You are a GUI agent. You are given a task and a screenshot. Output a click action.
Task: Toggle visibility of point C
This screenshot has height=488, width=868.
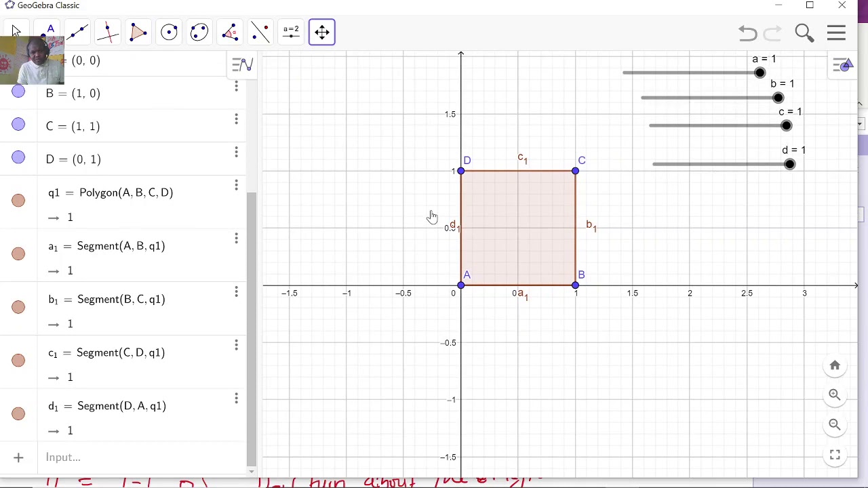coord(18,125)
